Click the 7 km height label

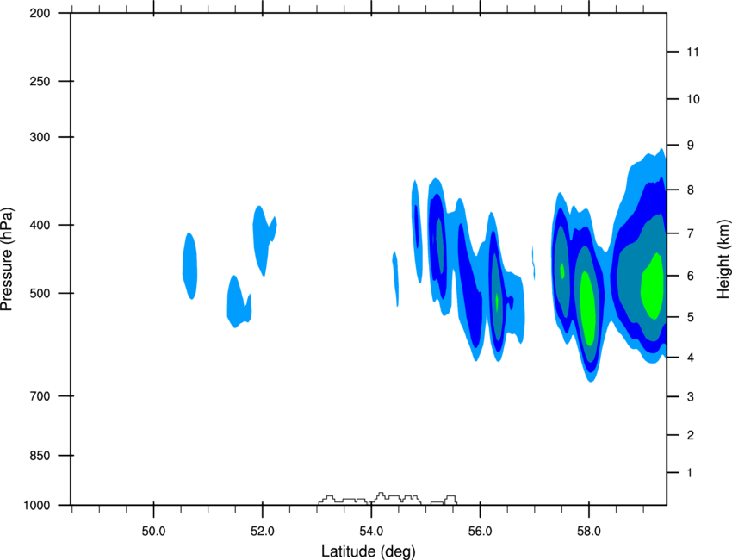point(691,233)
